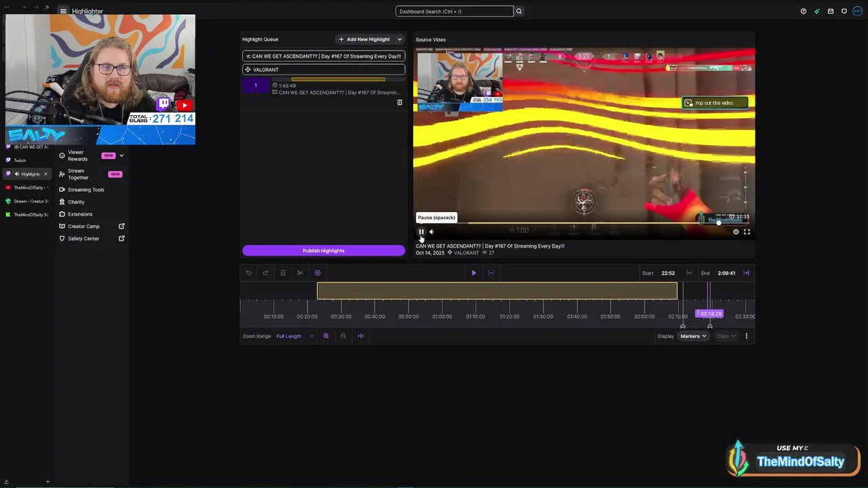The height and width of the screenshot is (488, 868).
Task: Mute the source video volume
Action: coord(431,232)
